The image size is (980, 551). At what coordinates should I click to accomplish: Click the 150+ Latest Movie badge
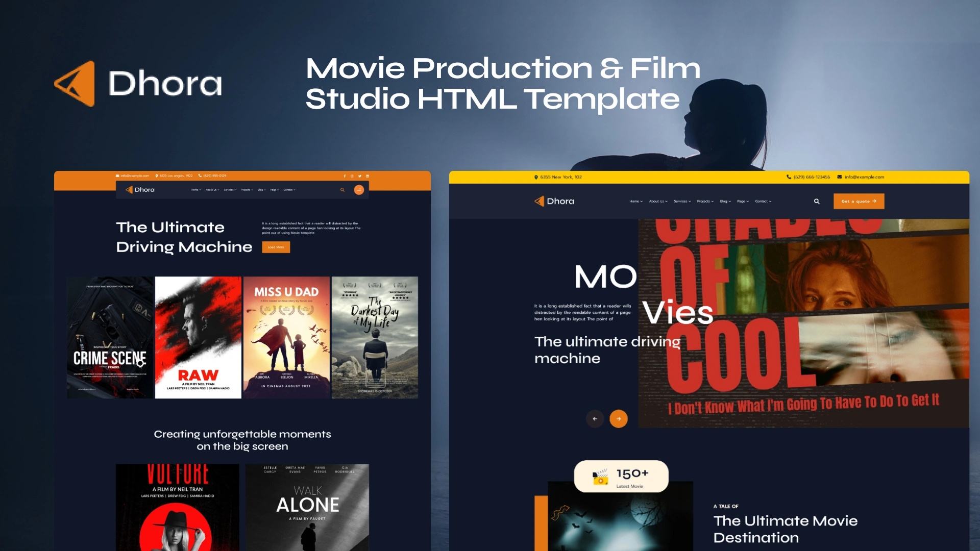[621, 477]
